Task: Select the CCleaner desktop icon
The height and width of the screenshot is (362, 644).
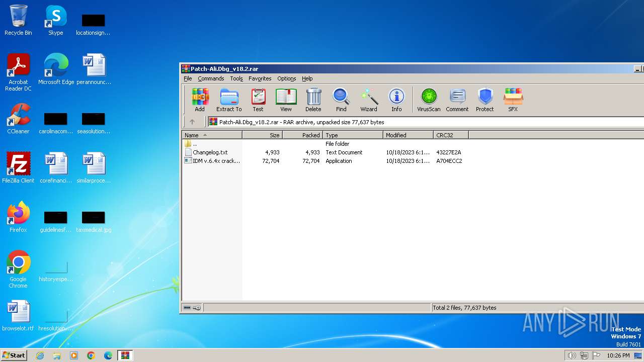Action: click(18, 119)
